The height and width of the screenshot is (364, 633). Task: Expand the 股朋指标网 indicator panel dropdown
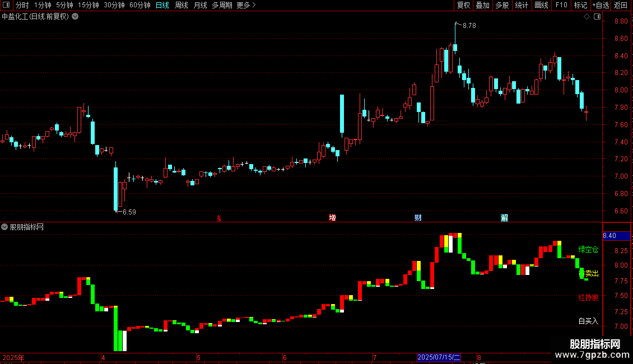click(x=4, y=227)
